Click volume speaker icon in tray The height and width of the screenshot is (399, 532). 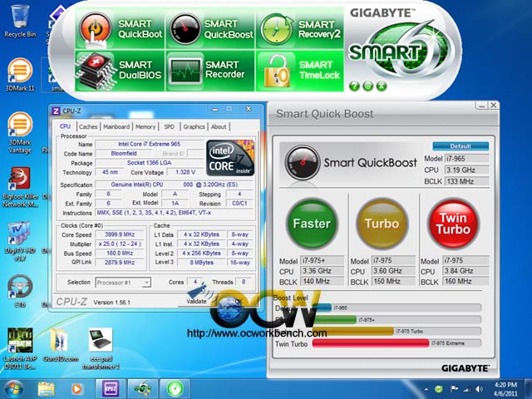[x=479, y=389]
